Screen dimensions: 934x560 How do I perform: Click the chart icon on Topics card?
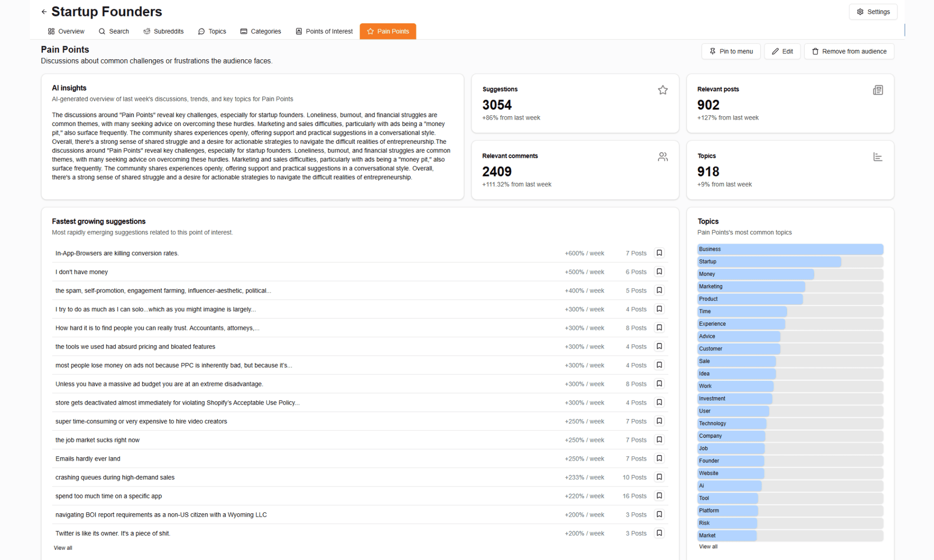[x=878, y=157]
